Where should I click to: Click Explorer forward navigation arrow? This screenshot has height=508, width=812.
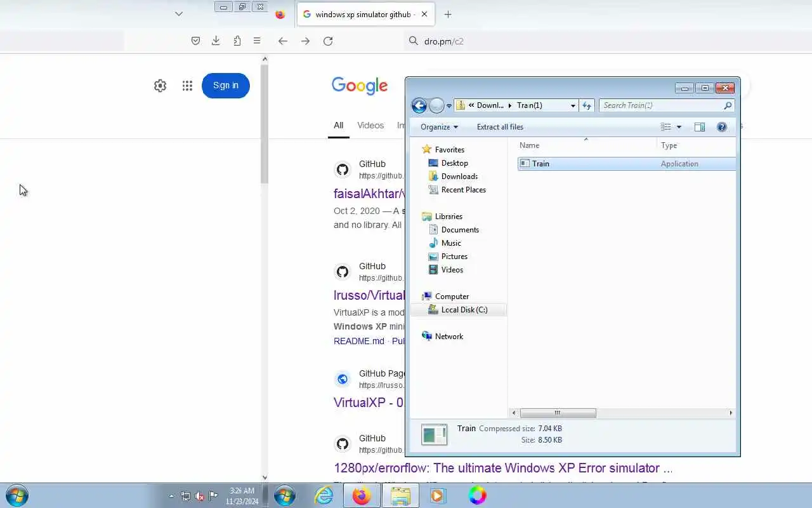click(436, 105)
